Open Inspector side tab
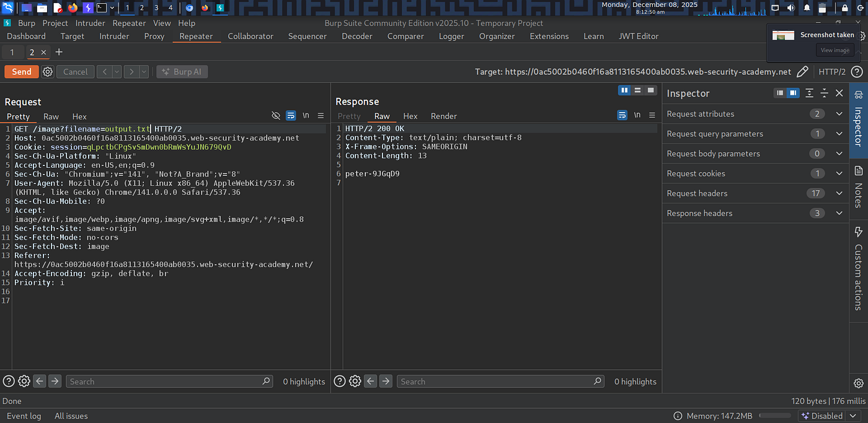The width and height of the screenshot is (868, 423). point(858,119)
